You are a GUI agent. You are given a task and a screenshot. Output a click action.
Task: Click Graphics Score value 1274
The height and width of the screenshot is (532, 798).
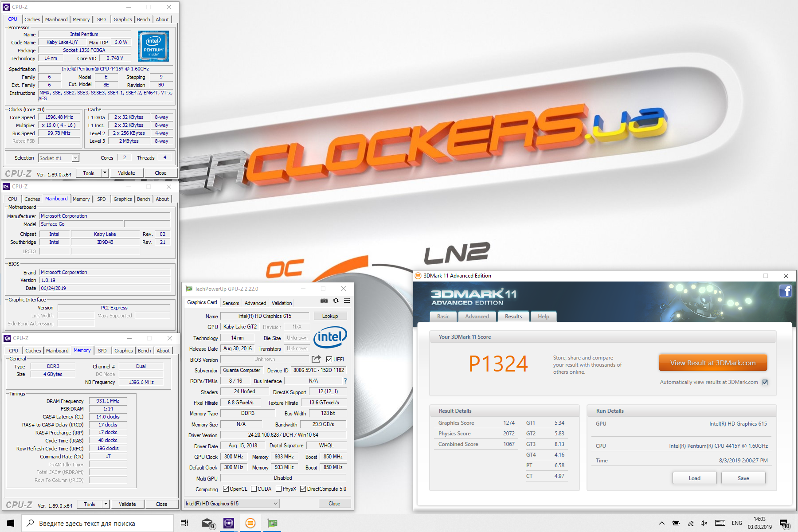(x=509, y=423)
